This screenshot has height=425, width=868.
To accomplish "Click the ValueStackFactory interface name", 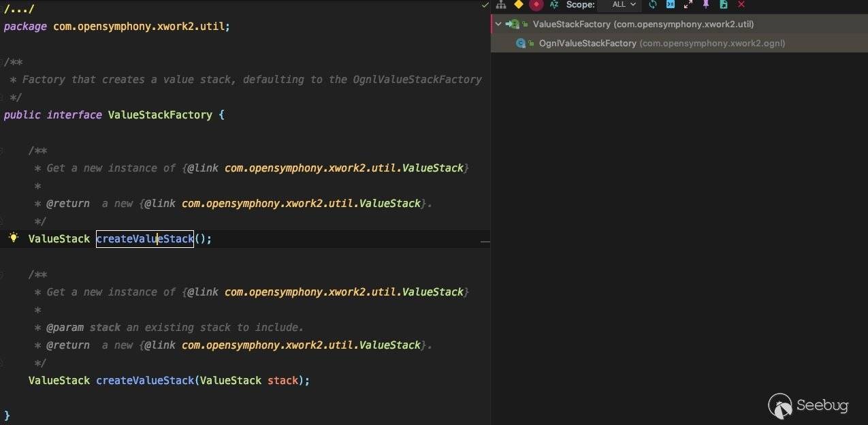I will [x=160, y=115].
